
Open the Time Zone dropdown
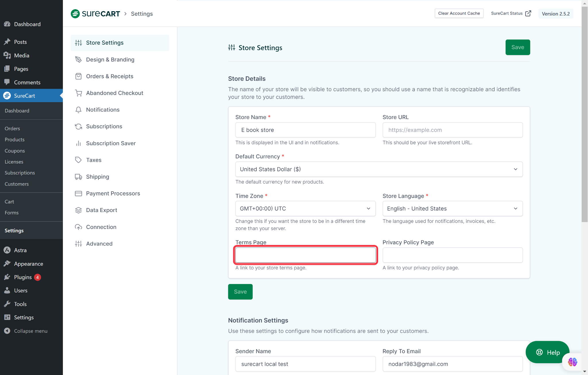click(305, 209)
